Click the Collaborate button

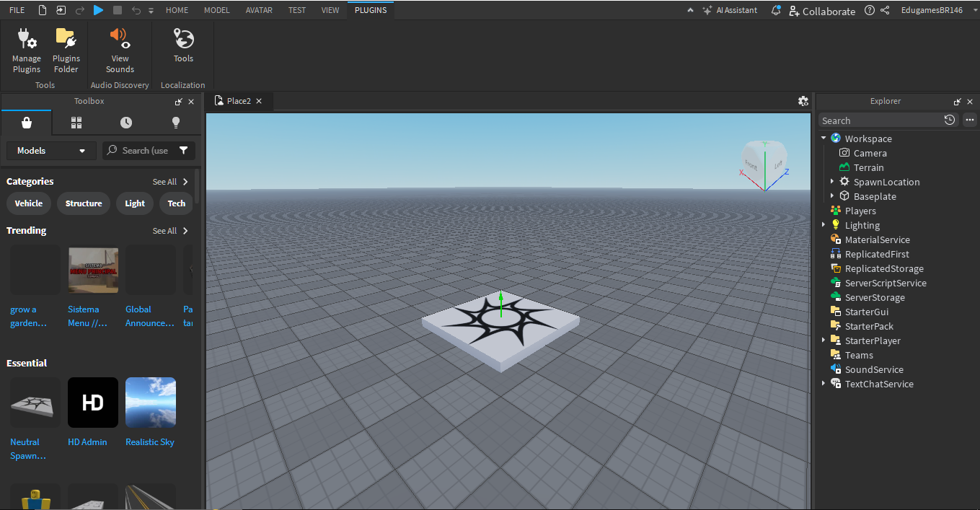822,11
